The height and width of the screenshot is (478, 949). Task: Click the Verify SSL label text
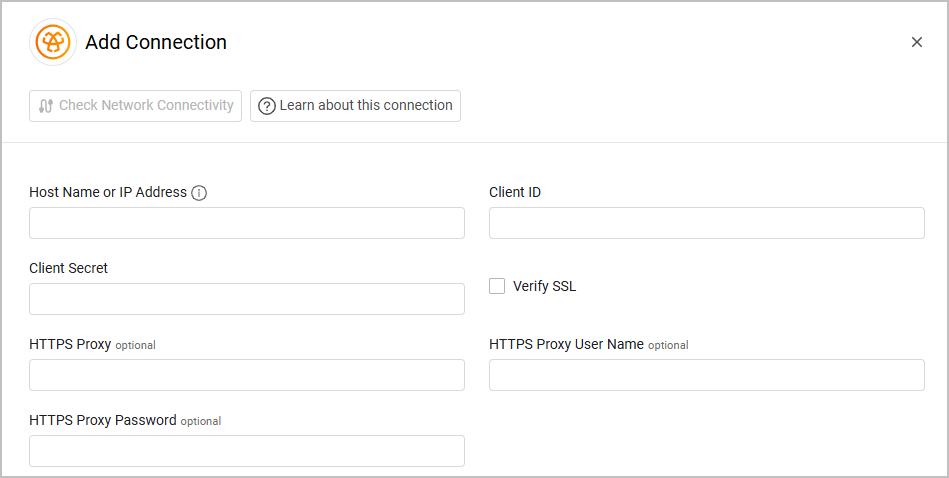pos(544,286)
